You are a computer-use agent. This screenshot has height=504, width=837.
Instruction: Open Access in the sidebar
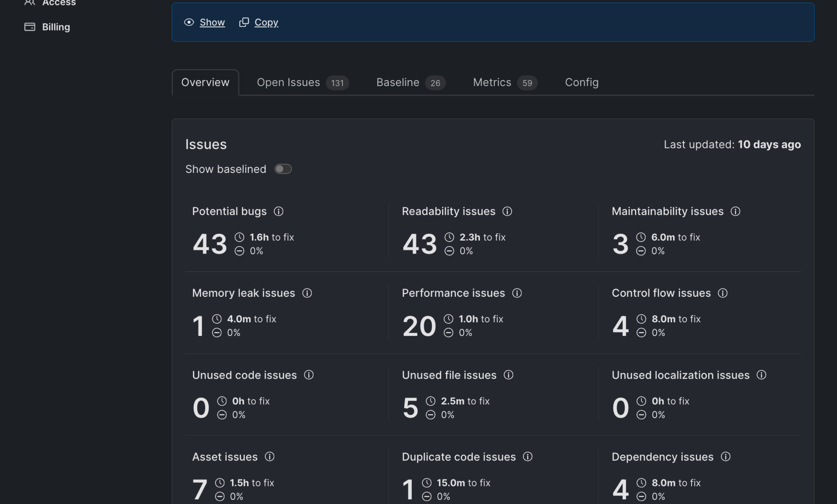50,3
